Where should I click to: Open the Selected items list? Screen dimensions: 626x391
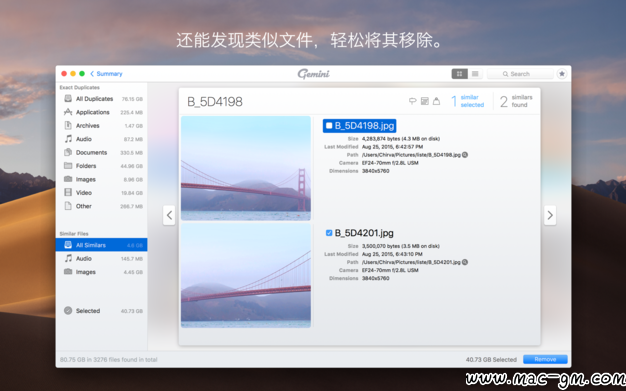(102, 311)
